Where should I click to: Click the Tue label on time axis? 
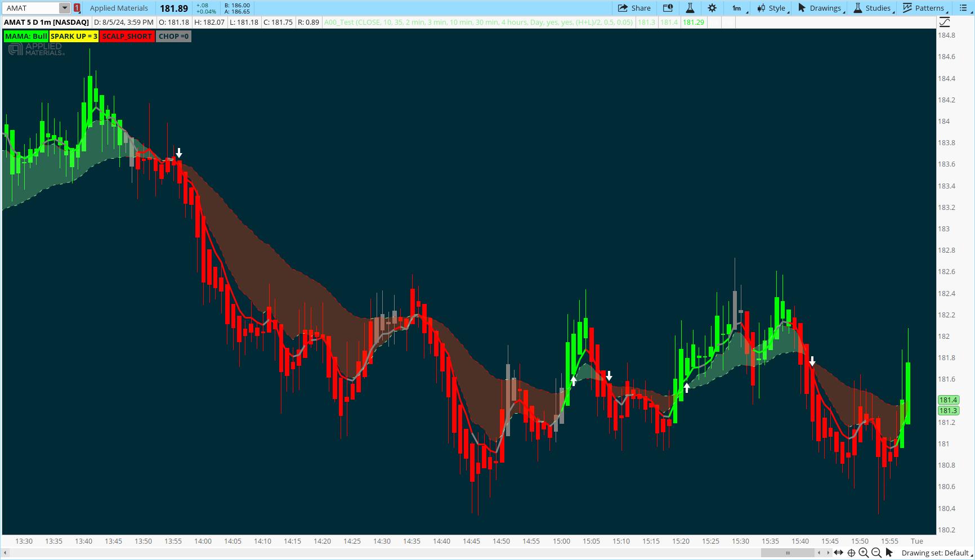917,541
